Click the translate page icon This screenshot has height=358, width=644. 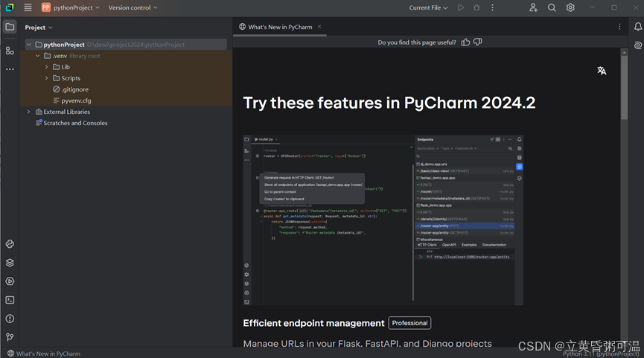click(602, 71)
